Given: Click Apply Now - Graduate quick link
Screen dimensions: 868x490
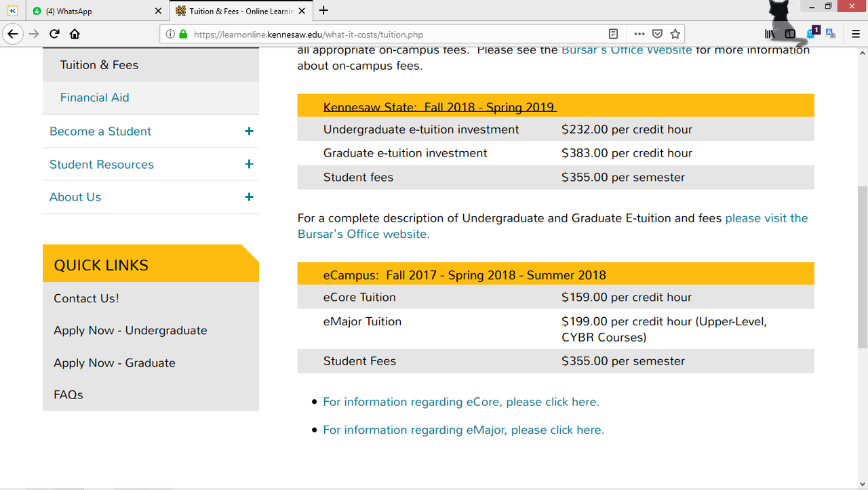Looking at the screenshot, I should (x=115, y=363).
